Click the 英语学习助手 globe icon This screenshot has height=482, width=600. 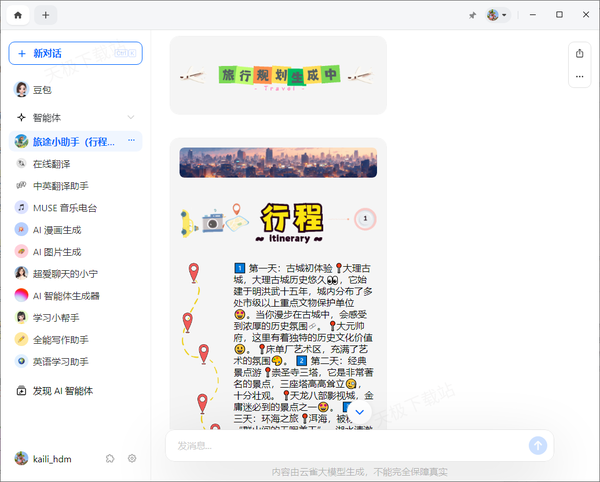pyautogui.click(x=21, y=361)
